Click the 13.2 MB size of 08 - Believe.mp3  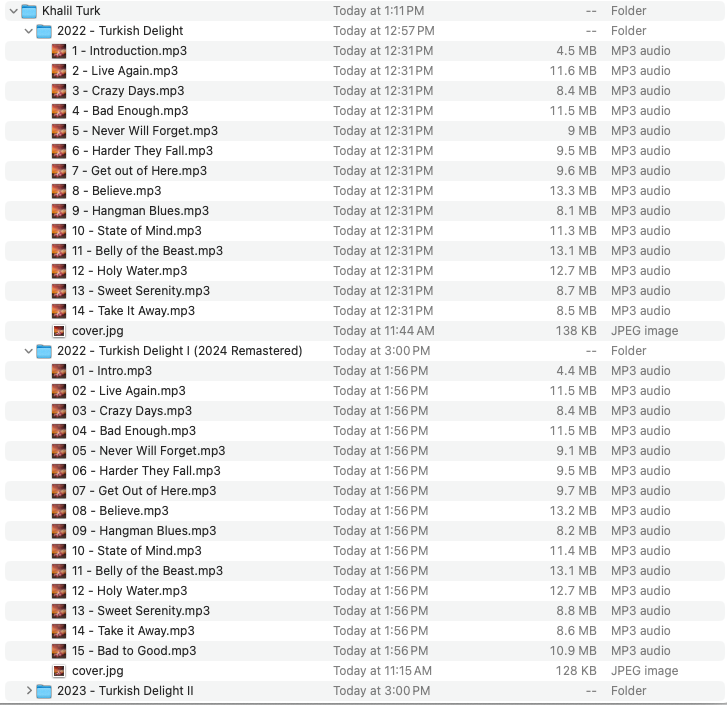(573, 511)
